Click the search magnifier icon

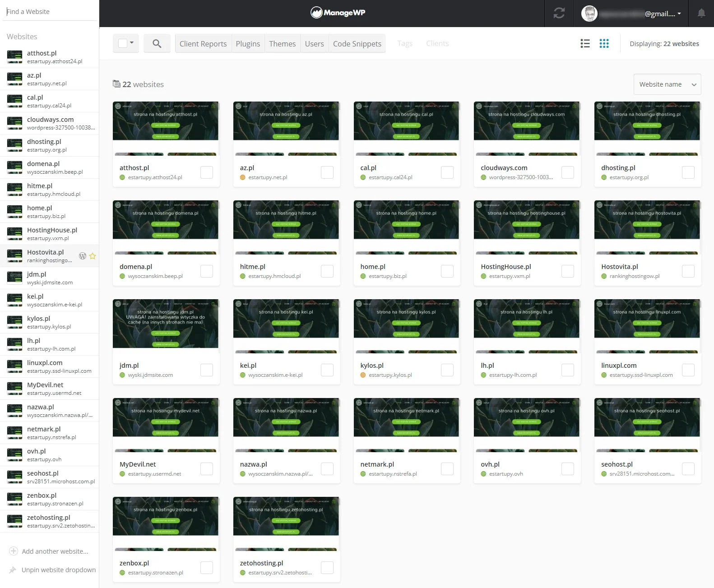pyautogui.click(x=157, y=43)
